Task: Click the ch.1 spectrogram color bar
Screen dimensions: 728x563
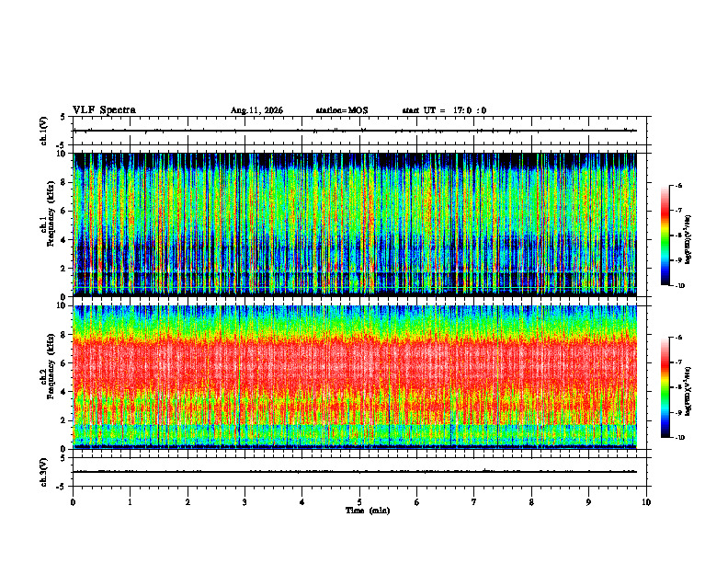Action: (x=665, y=236)
